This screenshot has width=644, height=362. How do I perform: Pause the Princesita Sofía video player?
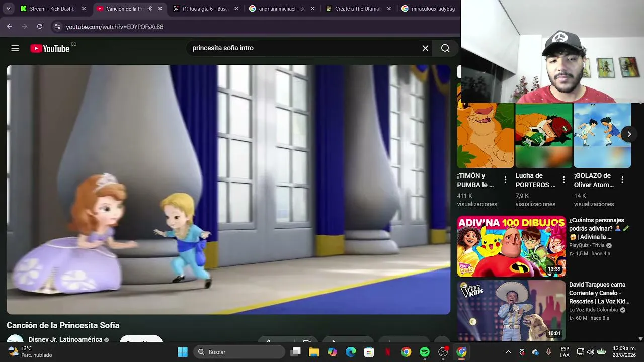tap(228, 190)
